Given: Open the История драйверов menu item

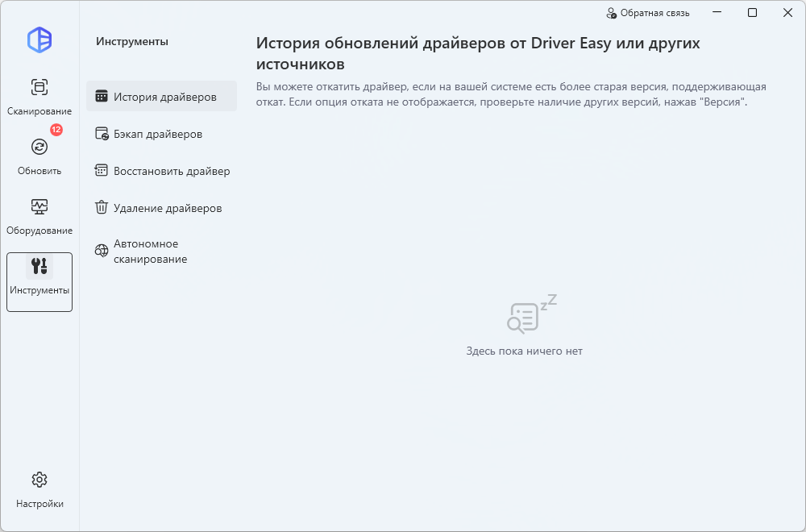Looking at the screenshot, I should 161,96.
